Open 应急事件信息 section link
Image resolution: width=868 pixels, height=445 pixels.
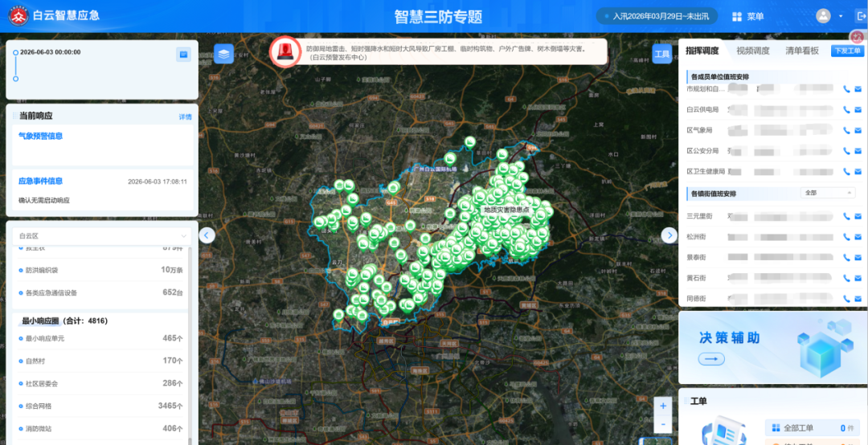(x=40, y=181)
